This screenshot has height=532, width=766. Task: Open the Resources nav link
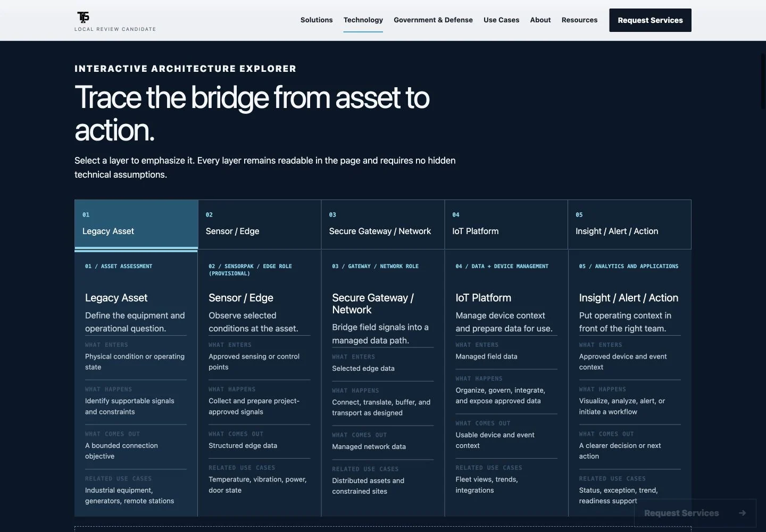coord(579,20)
